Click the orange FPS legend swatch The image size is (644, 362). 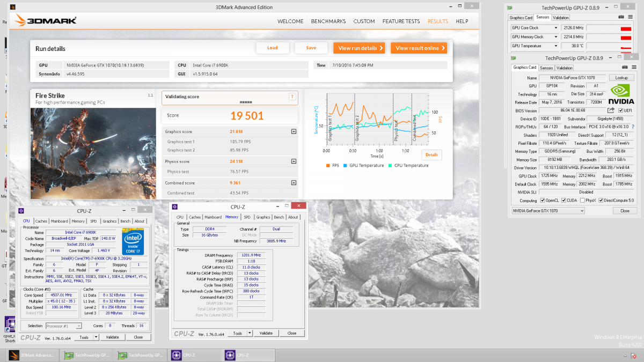[328, 166]
